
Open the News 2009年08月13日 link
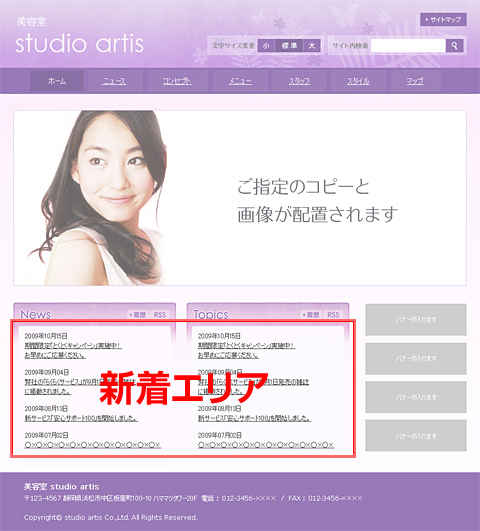81,418
